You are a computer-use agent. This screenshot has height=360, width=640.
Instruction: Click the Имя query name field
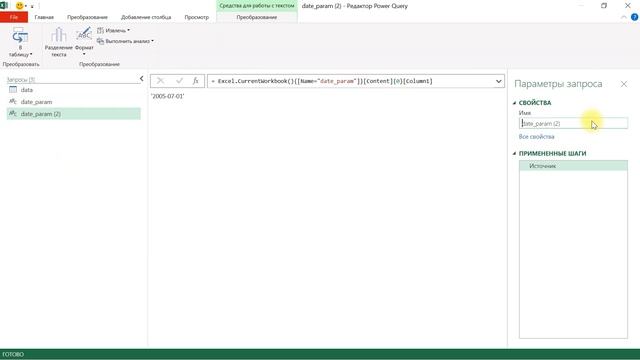click(573, 123)
